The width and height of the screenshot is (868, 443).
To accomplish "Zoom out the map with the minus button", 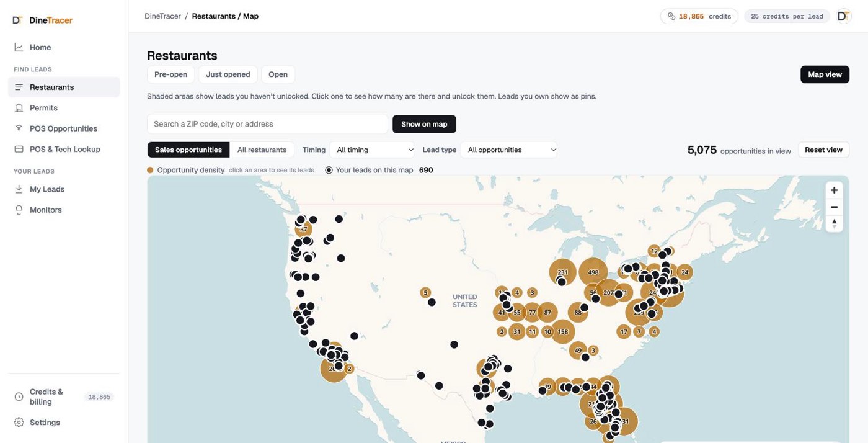I will [x=834, y=207].
